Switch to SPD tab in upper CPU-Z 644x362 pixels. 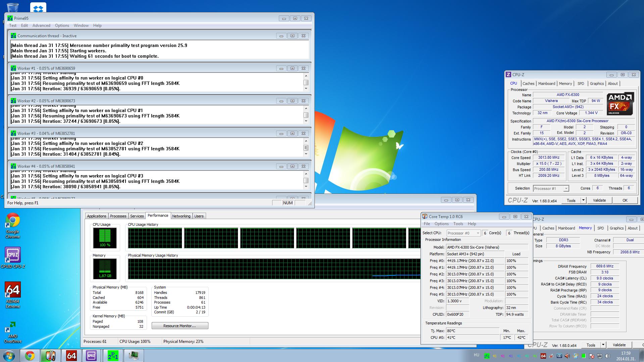pos(581,84)
